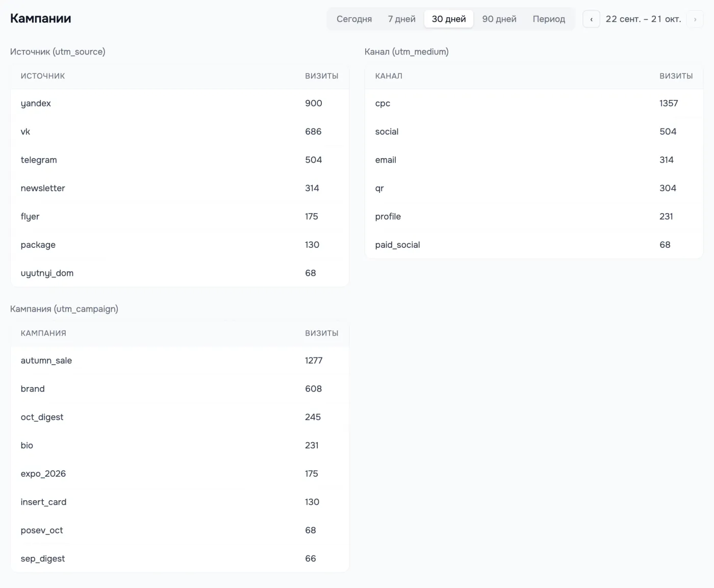
Task: Click the 22 сент. – 21 окт. date label
Action: [643, 19]
